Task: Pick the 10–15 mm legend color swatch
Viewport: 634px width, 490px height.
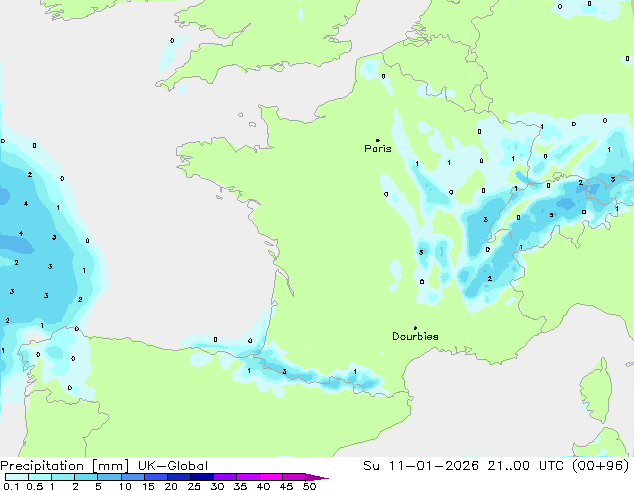Action: 132,477
